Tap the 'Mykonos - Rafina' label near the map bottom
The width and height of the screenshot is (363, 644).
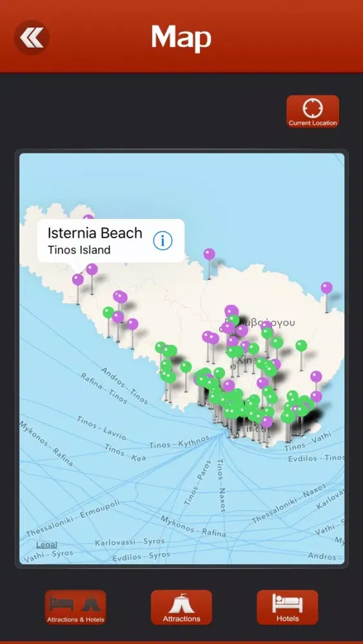pos(193,527)
